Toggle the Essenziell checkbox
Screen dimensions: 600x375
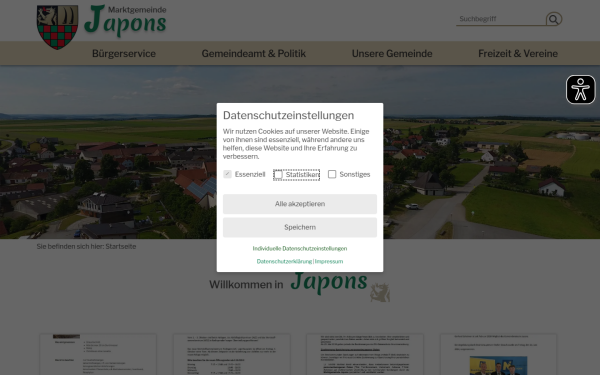coord(228,174)
